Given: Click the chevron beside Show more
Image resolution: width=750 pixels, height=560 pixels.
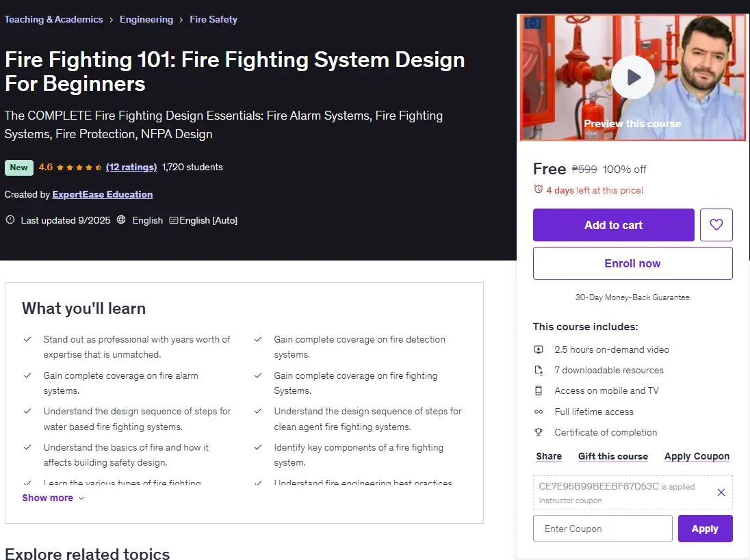Looking at the screenshot, I should (81, 498).
